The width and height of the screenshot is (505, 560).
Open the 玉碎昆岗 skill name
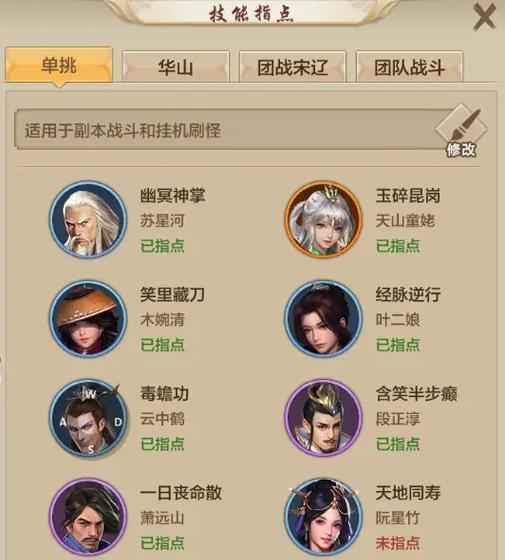tap(408, 195)
